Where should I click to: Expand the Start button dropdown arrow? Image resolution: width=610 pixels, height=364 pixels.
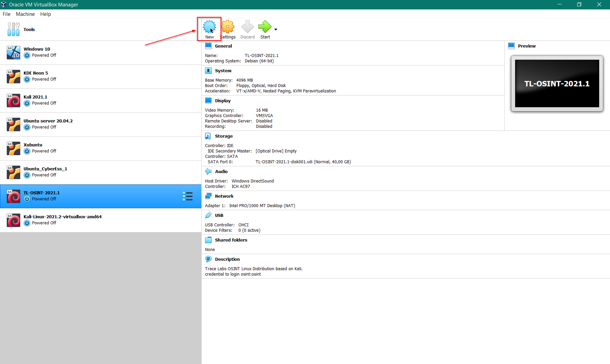(276, 30)
